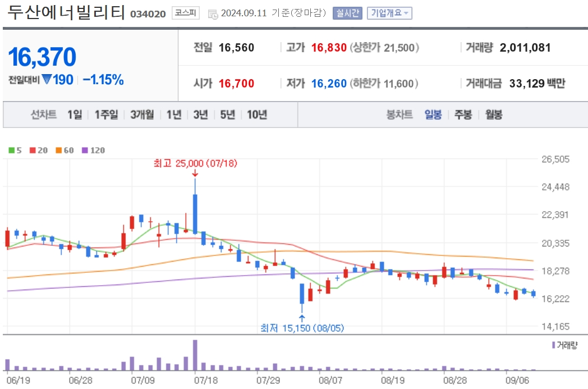This screenshot has height=389, width=588.
Task: Click the current price 16,370
Action: point(42,57)
